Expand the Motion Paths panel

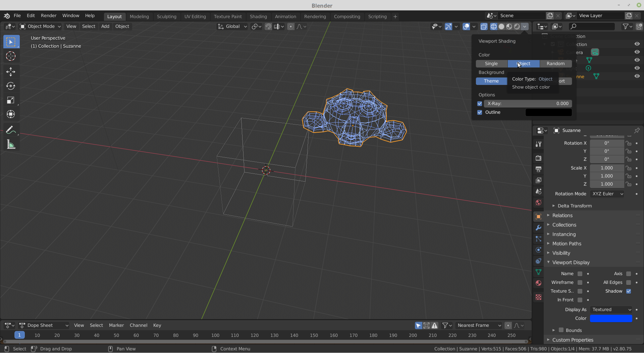(567, 244)
